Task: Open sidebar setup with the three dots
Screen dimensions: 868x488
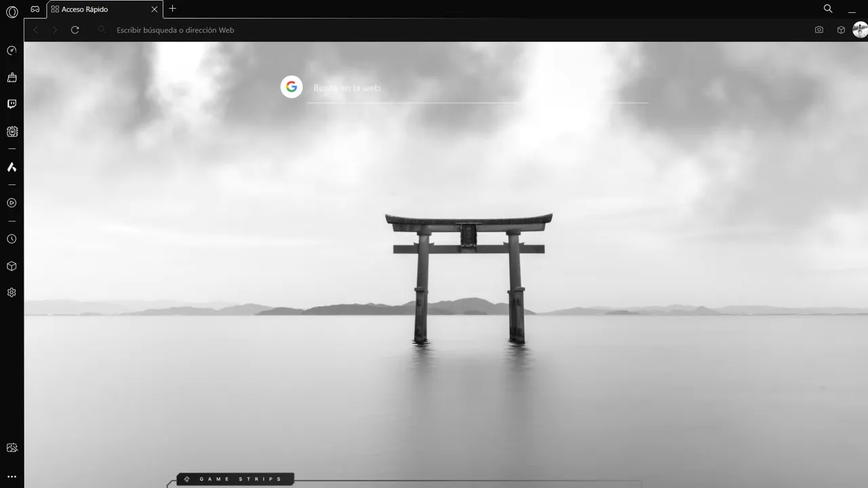Action: 11,476
